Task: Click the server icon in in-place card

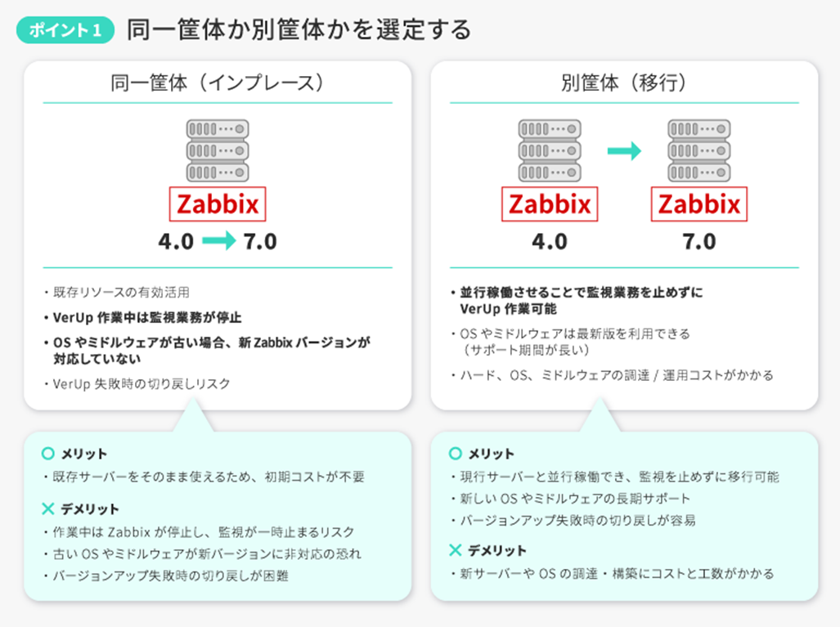Action: (218, 150)
